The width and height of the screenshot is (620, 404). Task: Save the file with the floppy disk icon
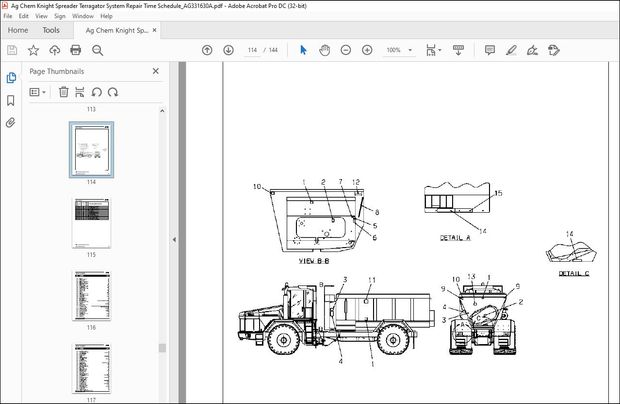tap(12, 50)
